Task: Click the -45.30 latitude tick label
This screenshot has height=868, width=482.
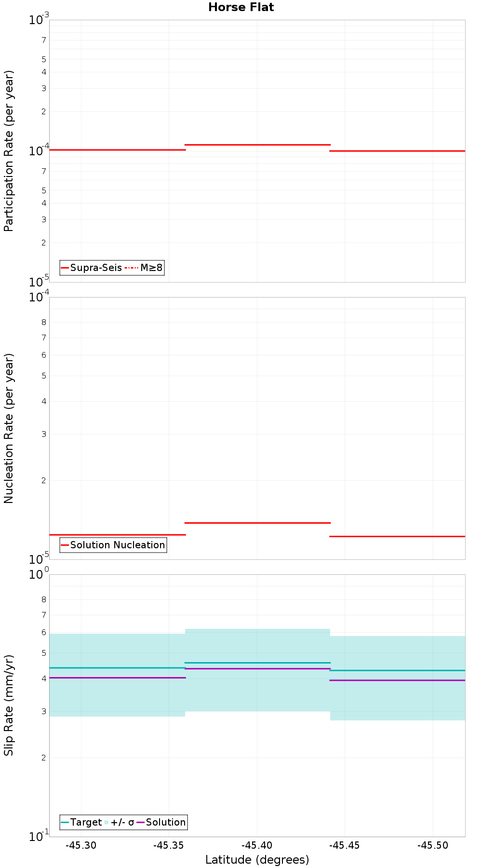Action: 81,845
